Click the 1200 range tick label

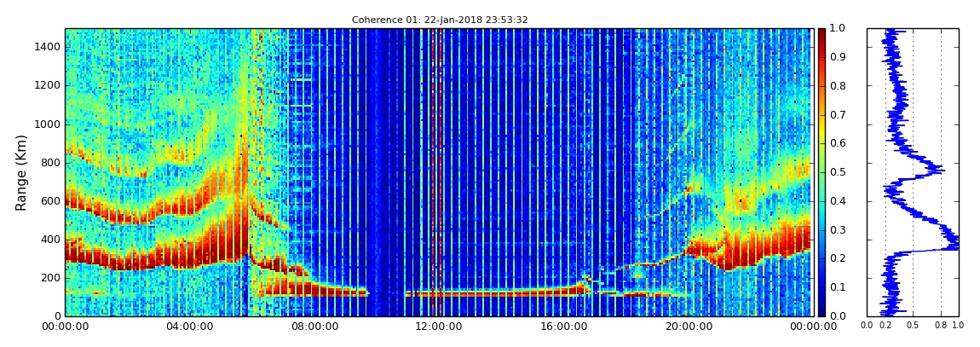(49, 85)
